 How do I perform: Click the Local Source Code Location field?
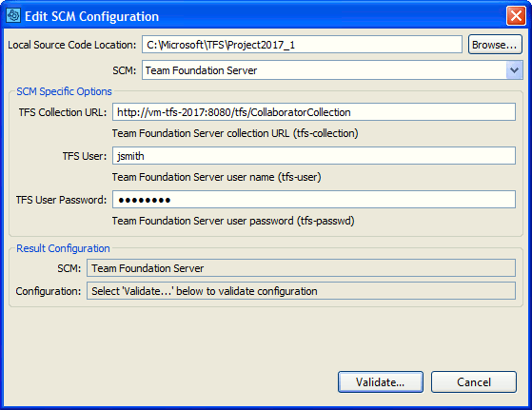pyautogui.click(x=302, y=45)
